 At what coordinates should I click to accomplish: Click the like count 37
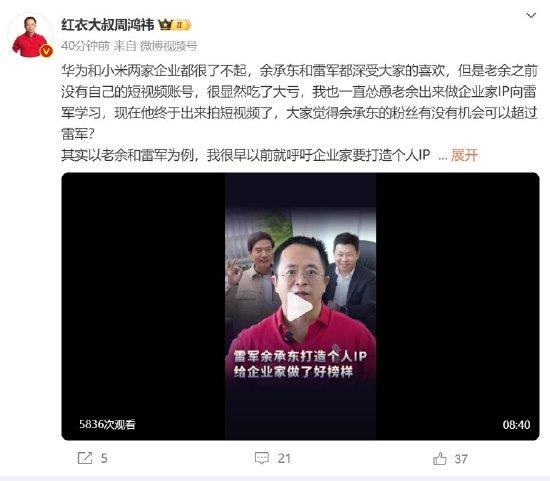pos(461,459)
